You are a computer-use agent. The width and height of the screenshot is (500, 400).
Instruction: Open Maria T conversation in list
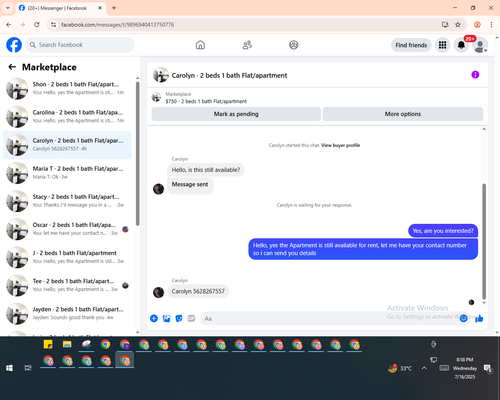tap(67, 173)
